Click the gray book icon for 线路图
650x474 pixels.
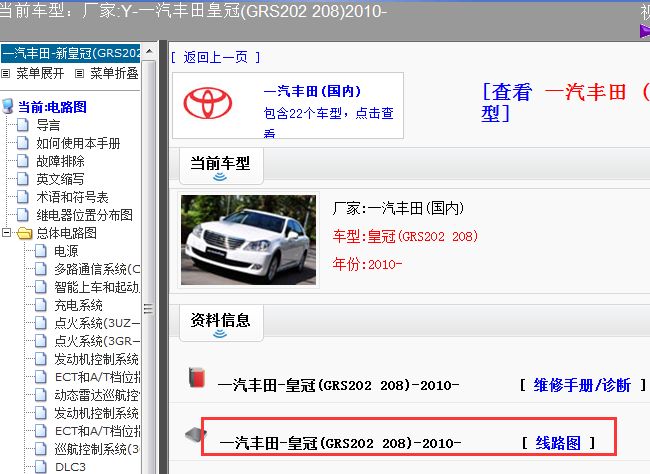[196, 435]
